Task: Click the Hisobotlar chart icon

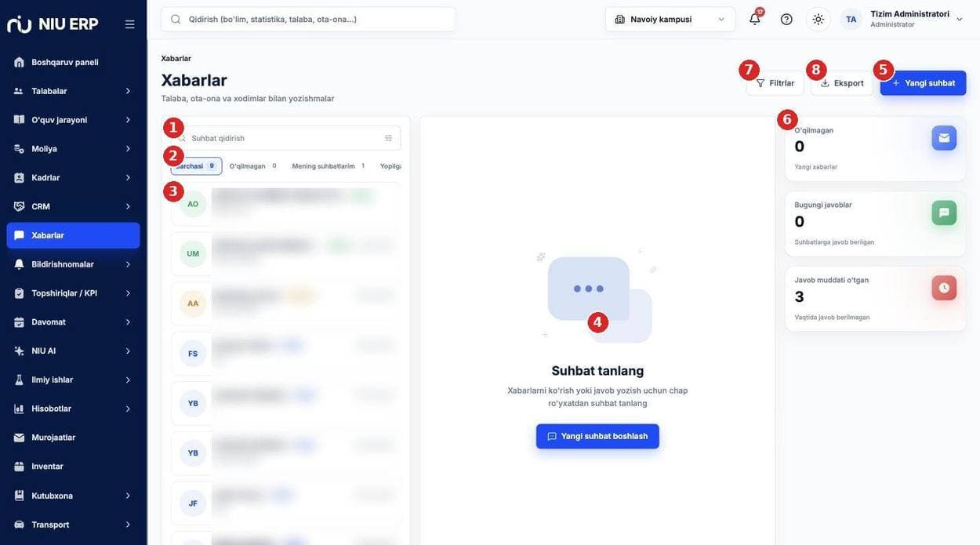Action: (x=19, y=409)
